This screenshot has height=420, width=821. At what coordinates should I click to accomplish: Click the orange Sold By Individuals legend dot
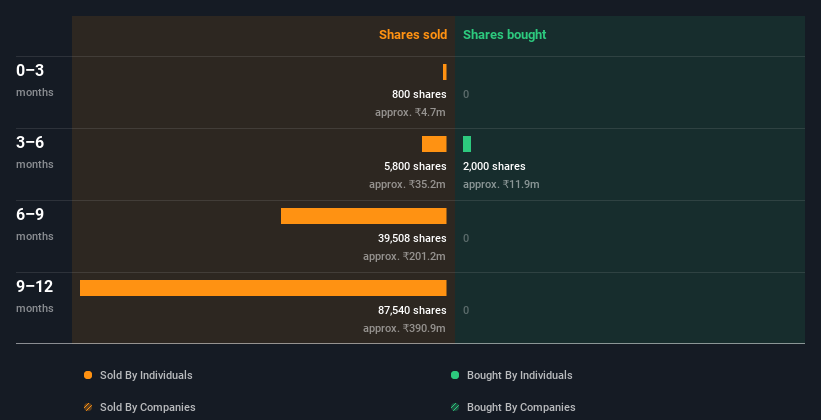pyautogui.click(x=88, y=375)
